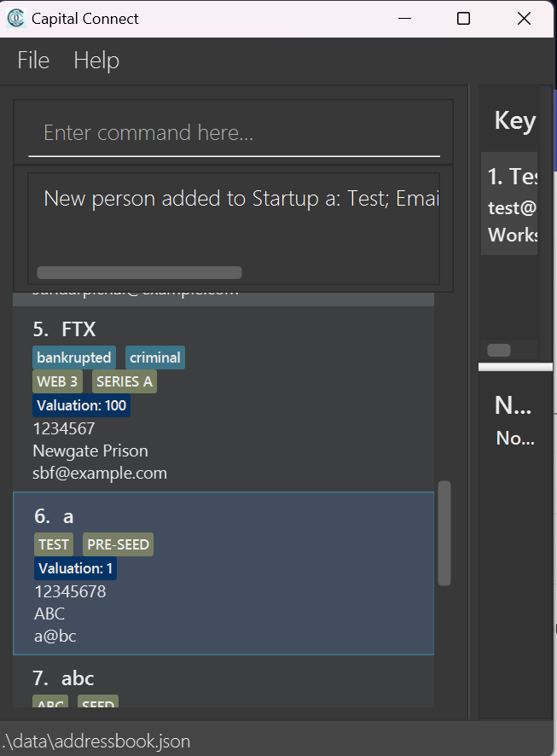Focus the 'Enter command here' input field
The image size is (557, 756).
coord(235,132)
